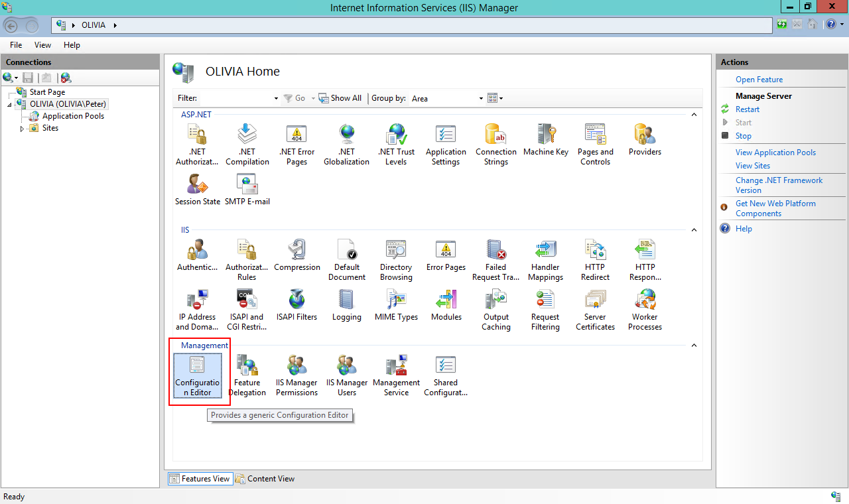Open Worker Processes feature
This screenshot has width=849, height=504.
point(645,310)
